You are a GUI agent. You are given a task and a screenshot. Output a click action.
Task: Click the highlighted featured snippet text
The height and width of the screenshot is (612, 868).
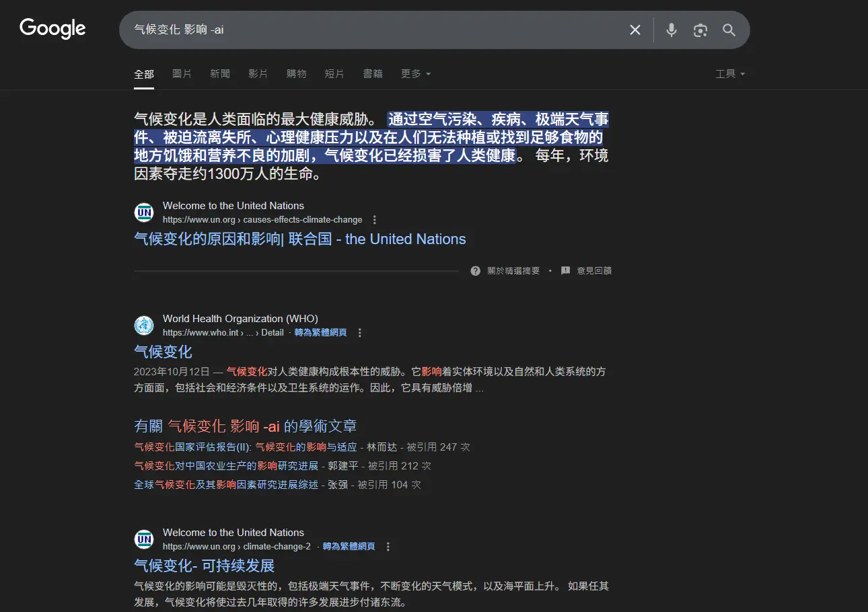371,138
